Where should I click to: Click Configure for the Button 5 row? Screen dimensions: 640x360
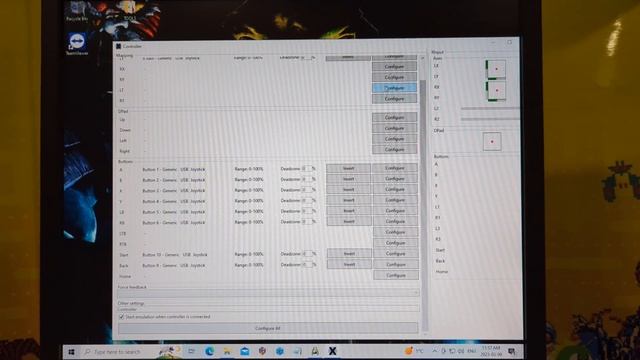pyautogui.click(x=395, y=211)
